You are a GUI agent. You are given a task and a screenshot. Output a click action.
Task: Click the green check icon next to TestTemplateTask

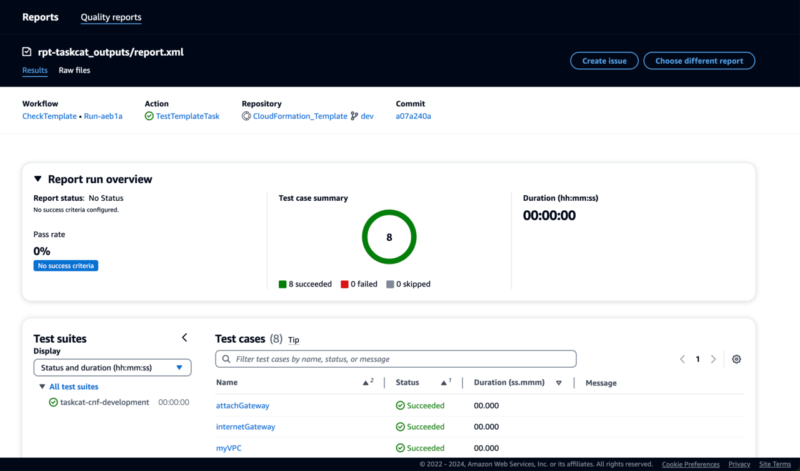(x=149, y=116)
